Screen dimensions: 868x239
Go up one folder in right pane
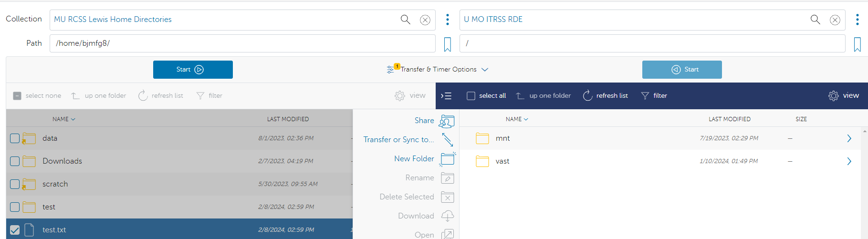pyautogui.click(x=543, y=96)
